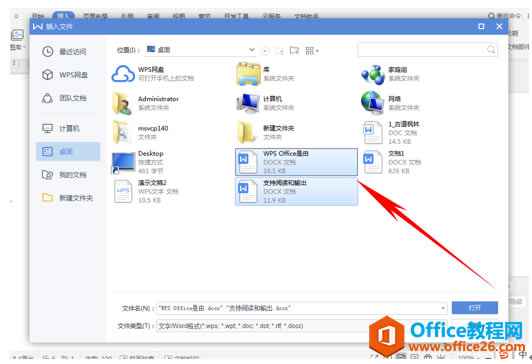Select the 库 system folder
This screenshot has height=364, width=532.
tap(265, 74)
